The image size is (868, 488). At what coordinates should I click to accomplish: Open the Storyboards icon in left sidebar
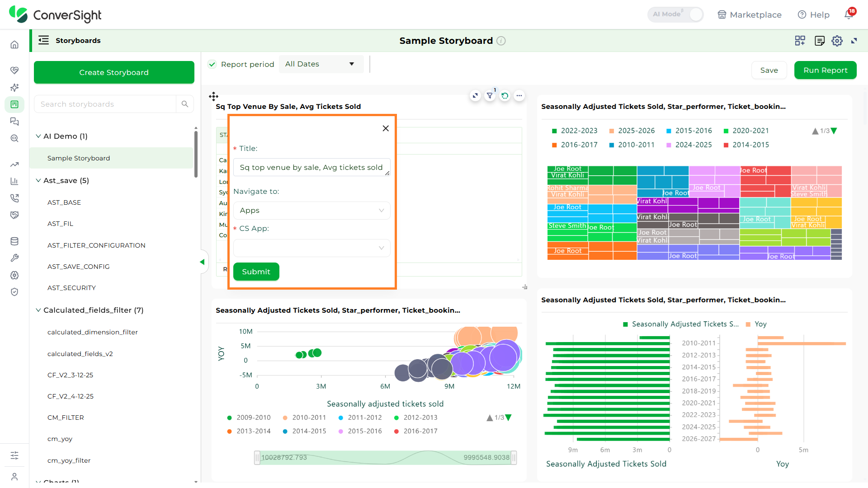point(14,104)
